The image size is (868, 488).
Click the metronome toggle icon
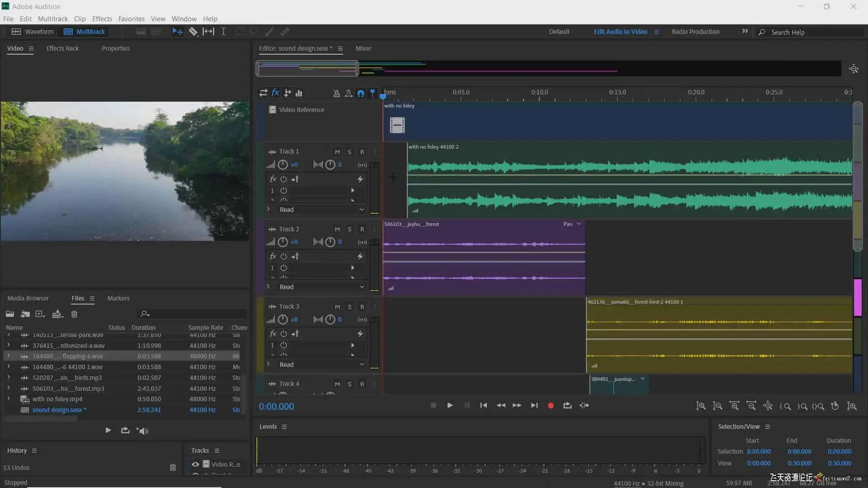[336, 94]
